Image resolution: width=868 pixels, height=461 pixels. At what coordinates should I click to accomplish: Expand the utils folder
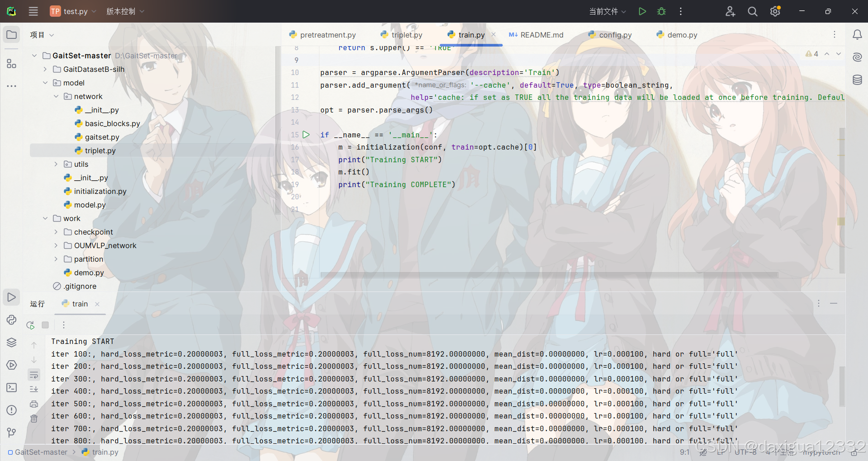pos(56,164)
